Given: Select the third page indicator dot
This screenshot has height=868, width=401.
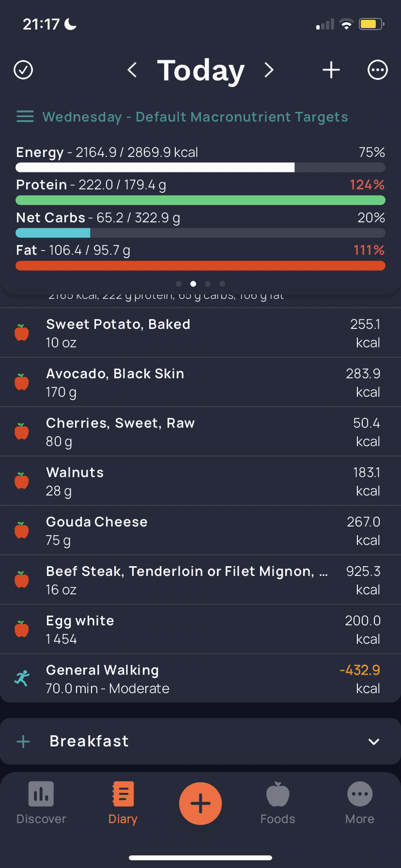Looking at the screenshot, I should click(208, 284).
